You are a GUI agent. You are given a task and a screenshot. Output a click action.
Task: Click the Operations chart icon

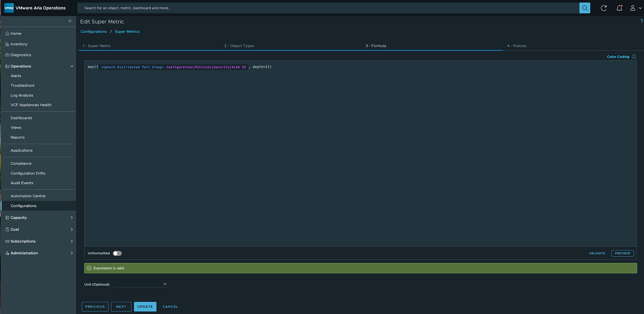[7, 66]
